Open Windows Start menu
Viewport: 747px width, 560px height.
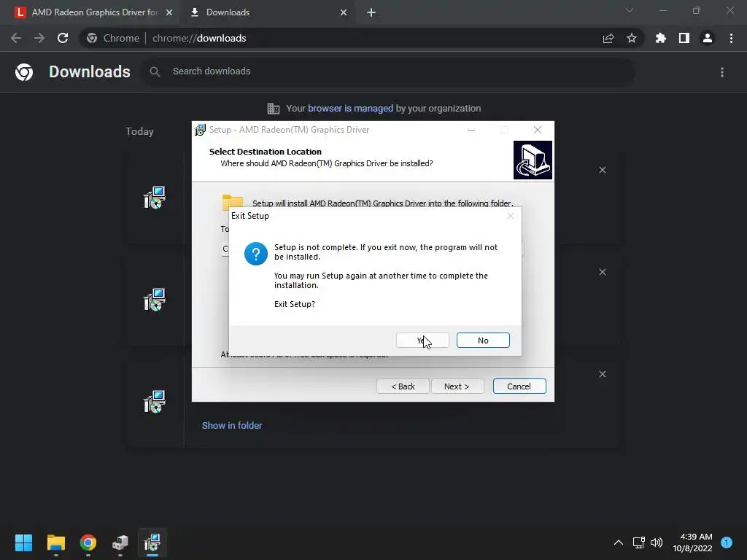click(x=23, y=542)
